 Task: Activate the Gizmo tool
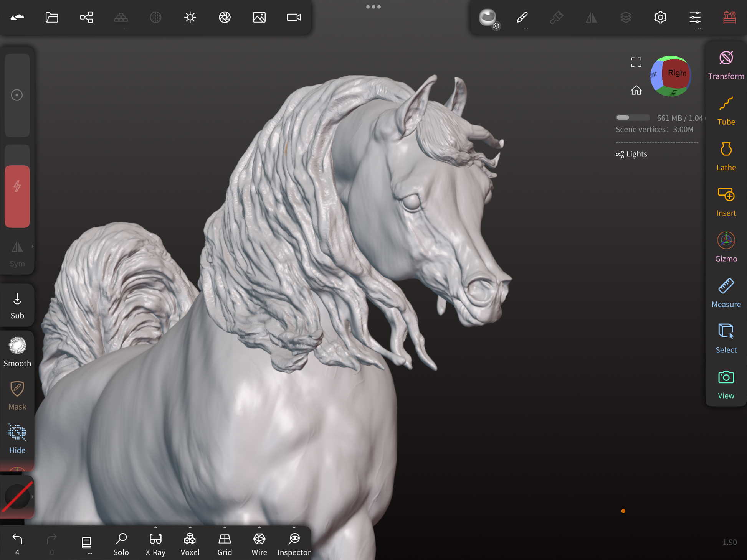[726, 248]
